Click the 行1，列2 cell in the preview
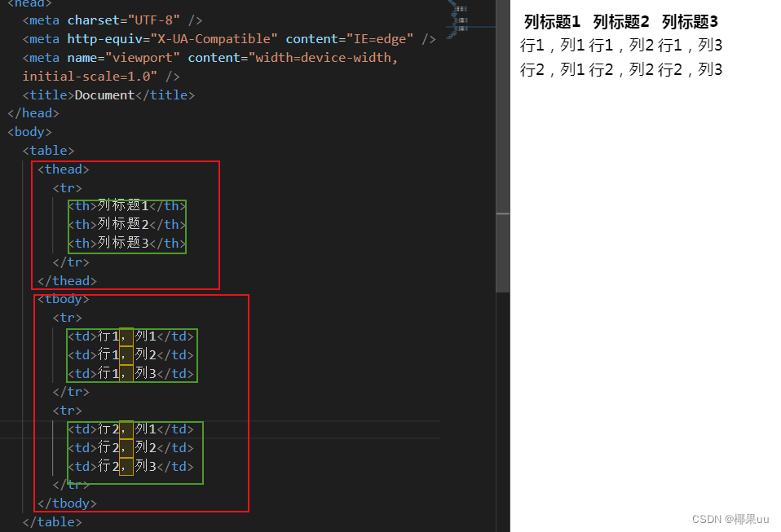The image size is (781, 532). pos(621,46)
